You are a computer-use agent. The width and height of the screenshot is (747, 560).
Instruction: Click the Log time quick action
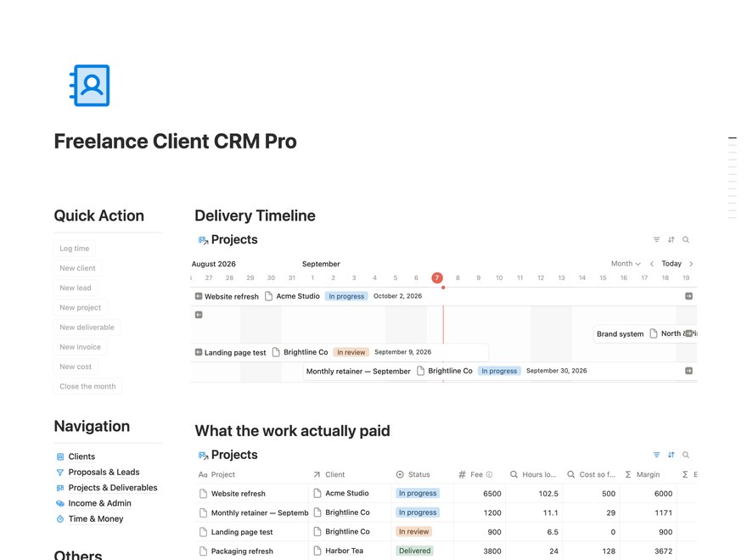tap(75, 249)
